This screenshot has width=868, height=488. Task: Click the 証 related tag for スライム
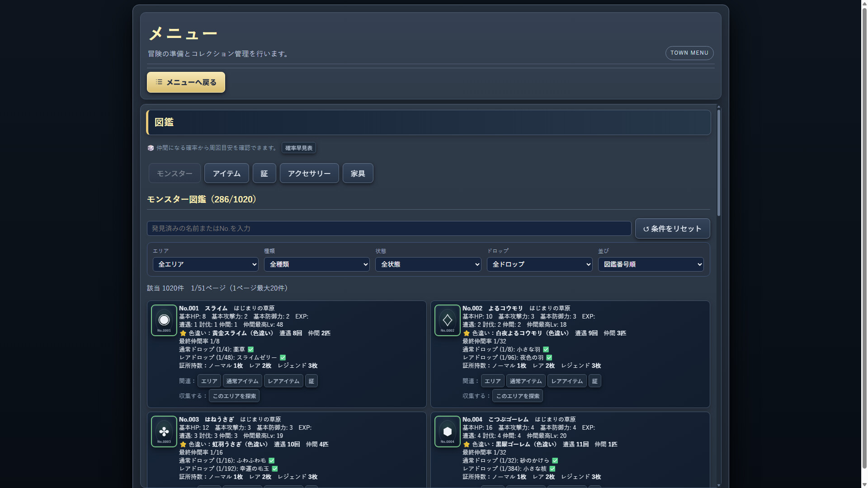point(311,381)
